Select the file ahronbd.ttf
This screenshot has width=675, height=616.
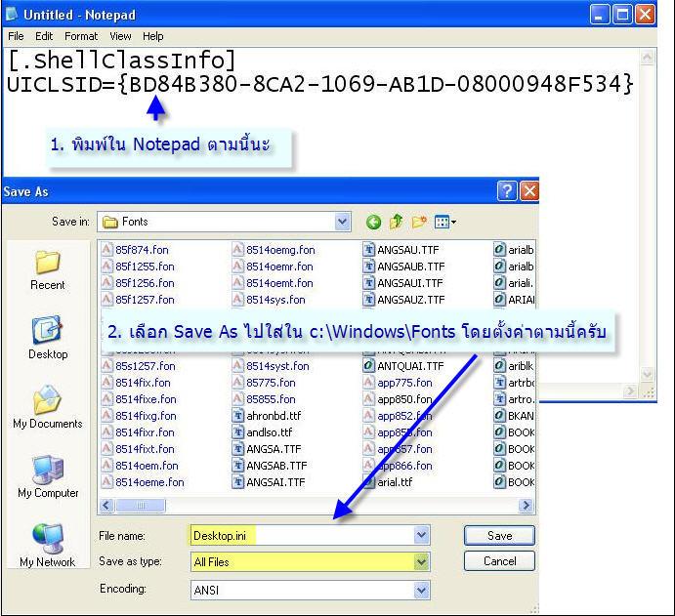click(267, 416)
